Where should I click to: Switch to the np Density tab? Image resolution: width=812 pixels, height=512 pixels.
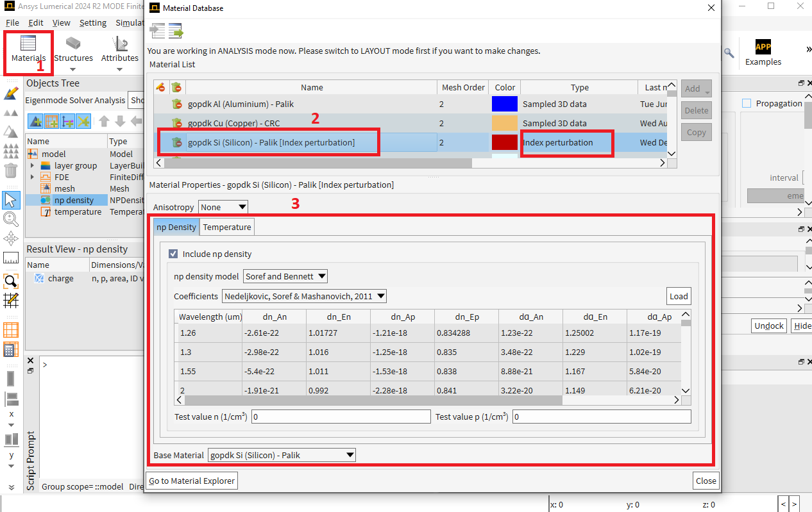(x=176, y=227)
